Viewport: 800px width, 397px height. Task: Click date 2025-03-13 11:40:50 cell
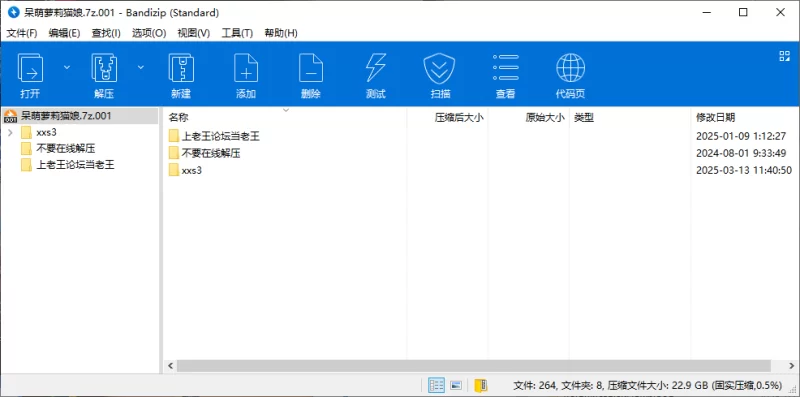pos(744,170)
